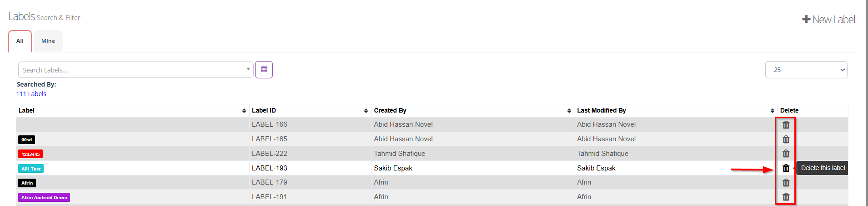Image resolution: width=868 pixels, height=206 pixels.
Task: Sort by Created By column
Action: [x=569, y=111]
